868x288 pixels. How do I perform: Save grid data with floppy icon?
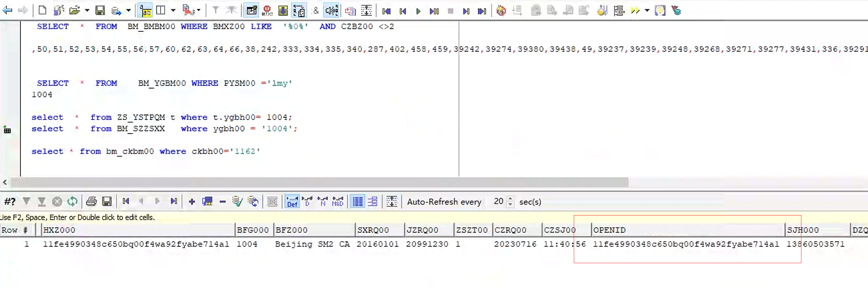pyautogui.click(x=107, y=202)
